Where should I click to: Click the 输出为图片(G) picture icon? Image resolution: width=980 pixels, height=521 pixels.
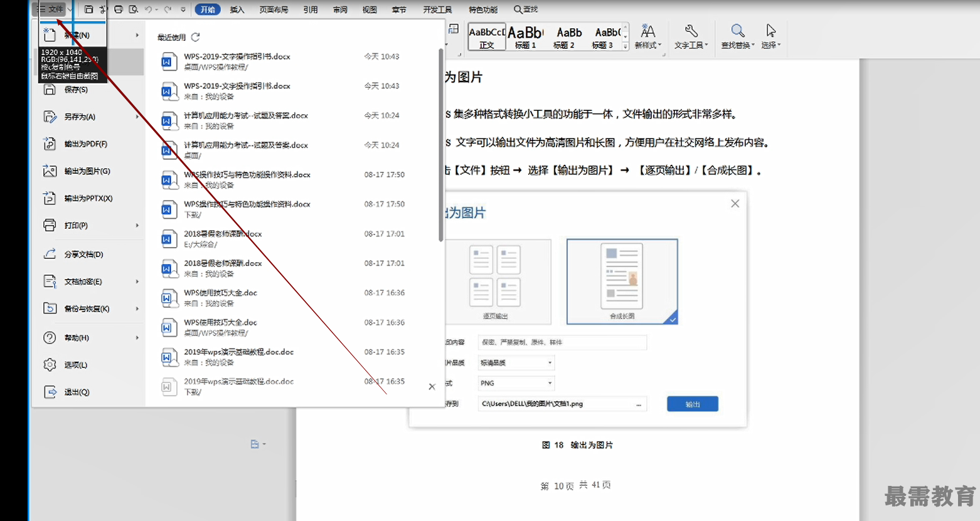(x=50, y=171)
